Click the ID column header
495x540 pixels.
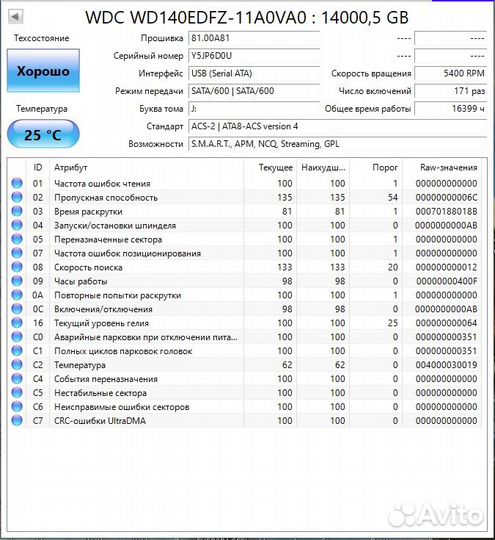point(38,167)
